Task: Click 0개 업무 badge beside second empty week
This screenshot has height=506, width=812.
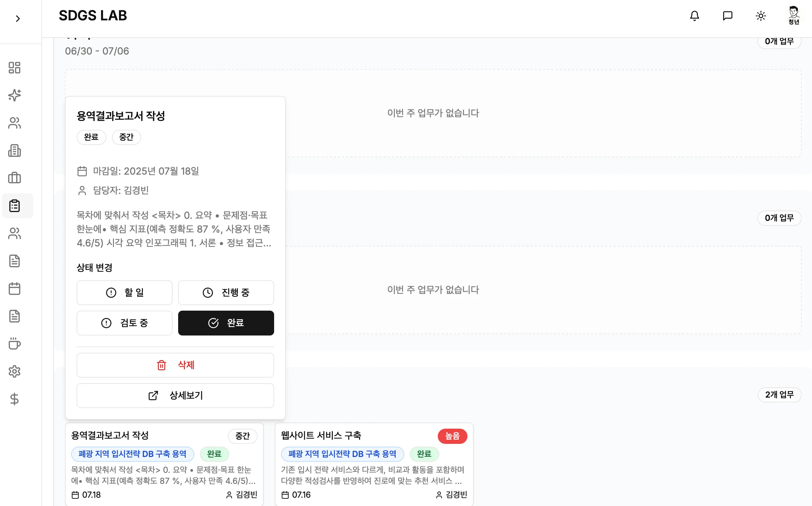Action: 780,218
